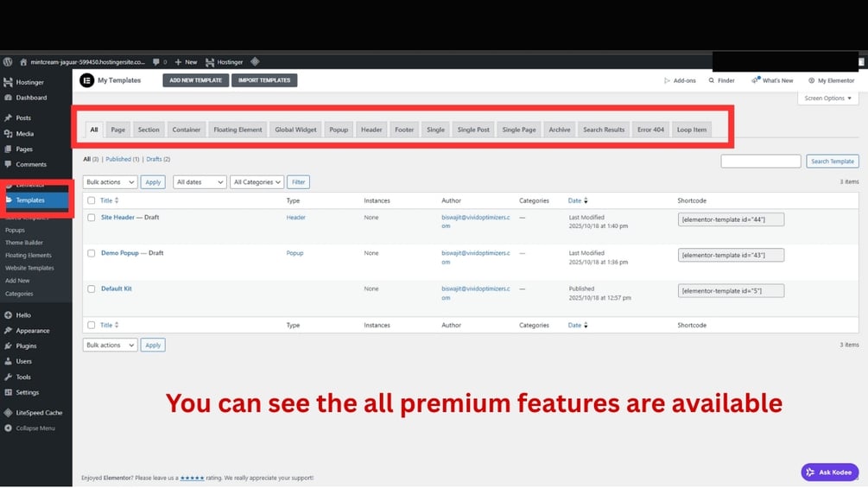
Task: Click the IMPORT TEMPLATES button
Action: tap(264, 80)
